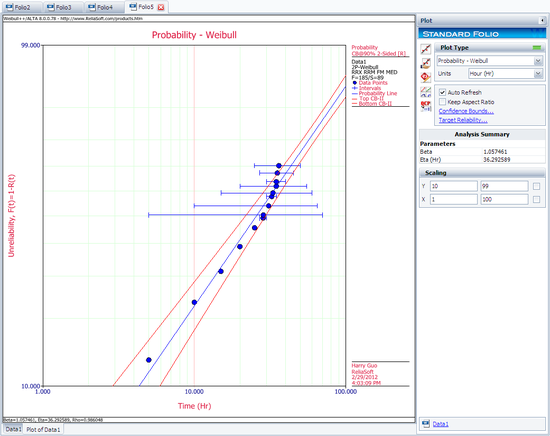Click the 99.000 Y-axis label

[x=31, y=45]
